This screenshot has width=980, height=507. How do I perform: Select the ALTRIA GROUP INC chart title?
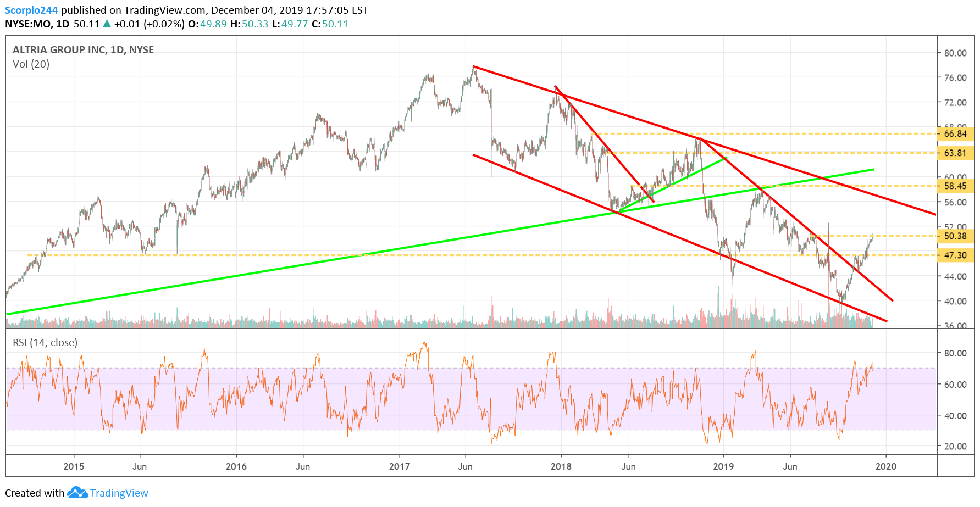click(83, 49)
